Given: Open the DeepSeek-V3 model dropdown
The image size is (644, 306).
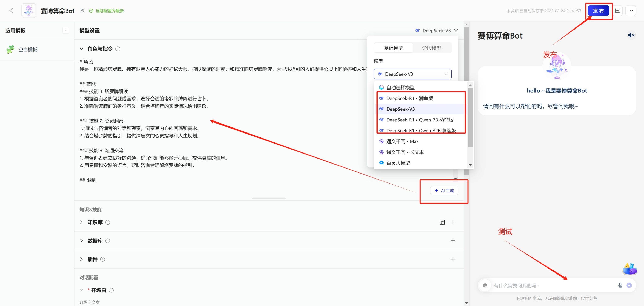Looking at the screenshot, I should pyautogui.click(x=436, y=30).
